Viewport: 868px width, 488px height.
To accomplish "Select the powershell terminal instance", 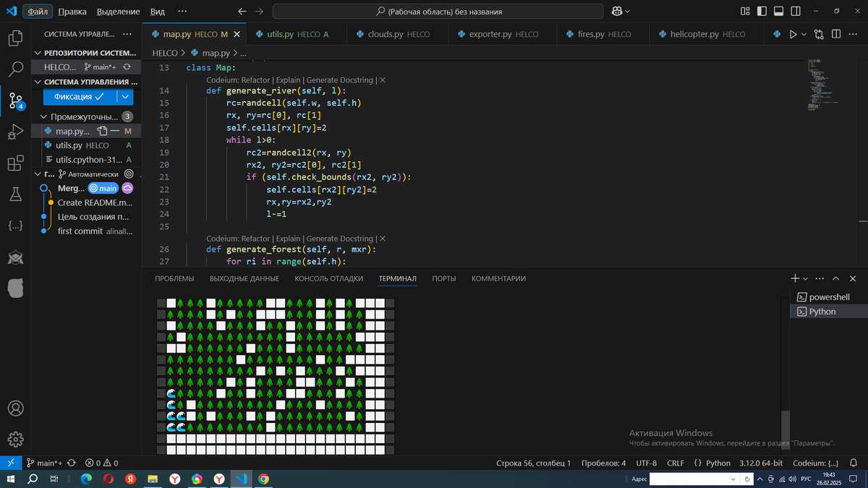I will point(829,297).
